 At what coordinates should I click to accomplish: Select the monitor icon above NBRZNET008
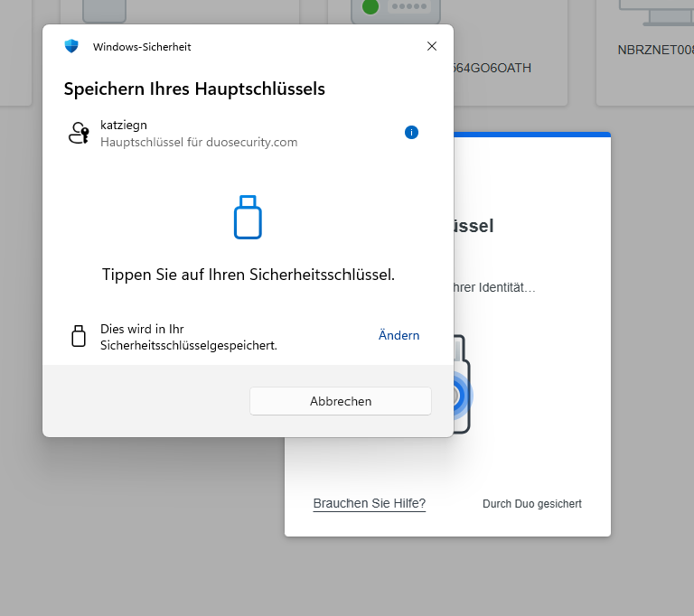(x=654, y=11)
